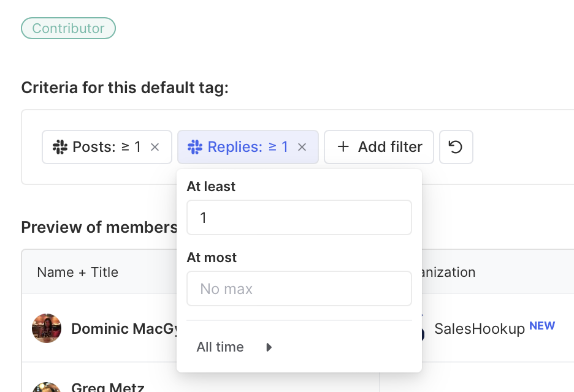Image resolution: width=574 pixels, height=392 pixels.
Task: Expand the All time period selector
Action: (x=221, y=347)
